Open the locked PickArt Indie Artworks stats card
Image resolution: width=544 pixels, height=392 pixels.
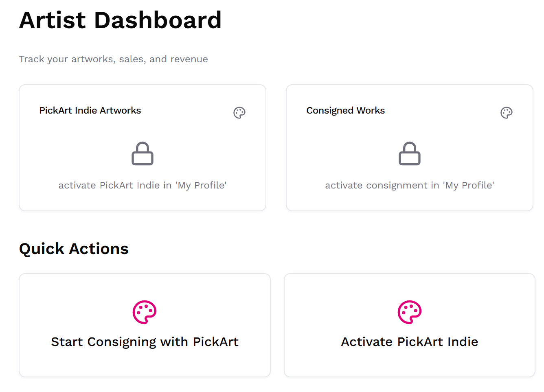click(x=143, y=134)
